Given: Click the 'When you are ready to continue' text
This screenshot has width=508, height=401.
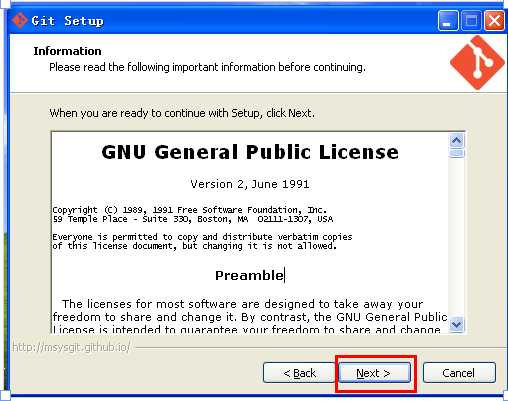Looking at the screenshot, I should [x=182, y=113].
